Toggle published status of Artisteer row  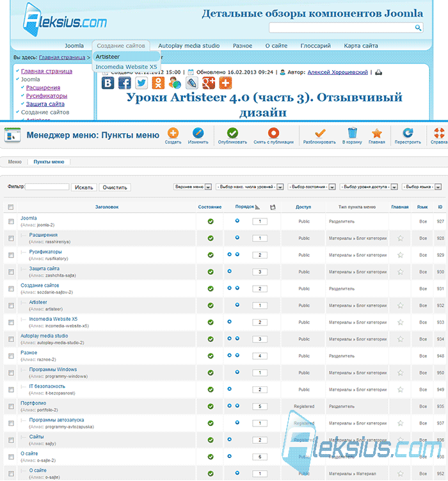click(x=211, y=306)
